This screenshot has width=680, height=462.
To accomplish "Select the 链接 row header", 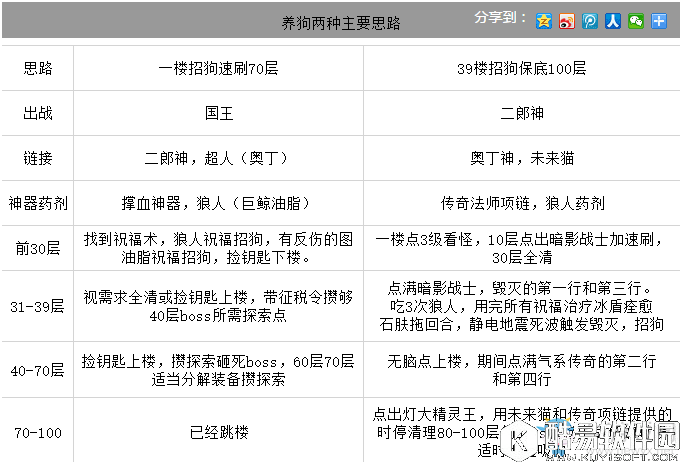I will [x=38, y=158].
